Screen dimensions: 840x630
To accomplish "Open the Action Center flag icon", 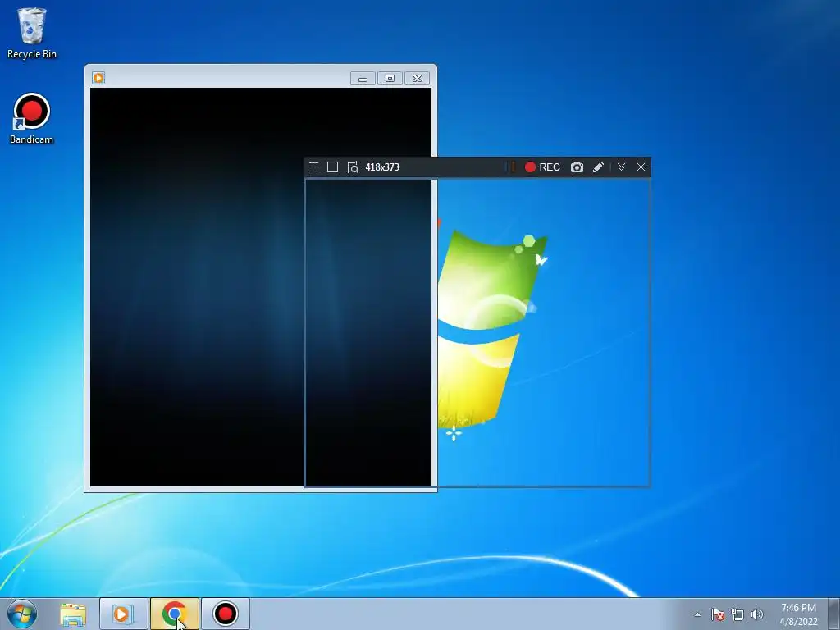I will tap(718, 614).
